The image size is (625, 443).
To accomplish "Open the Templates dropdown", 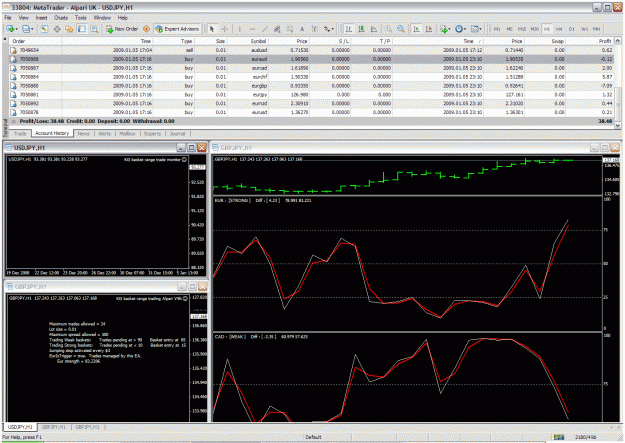I will click(x=476, y=29).
